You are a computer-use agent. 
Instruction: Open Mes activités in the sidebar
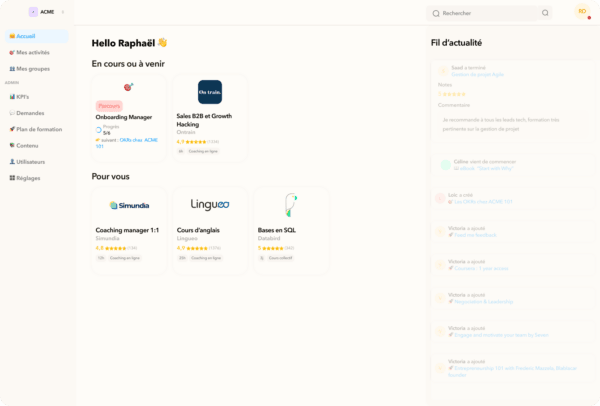coord(33,52)
